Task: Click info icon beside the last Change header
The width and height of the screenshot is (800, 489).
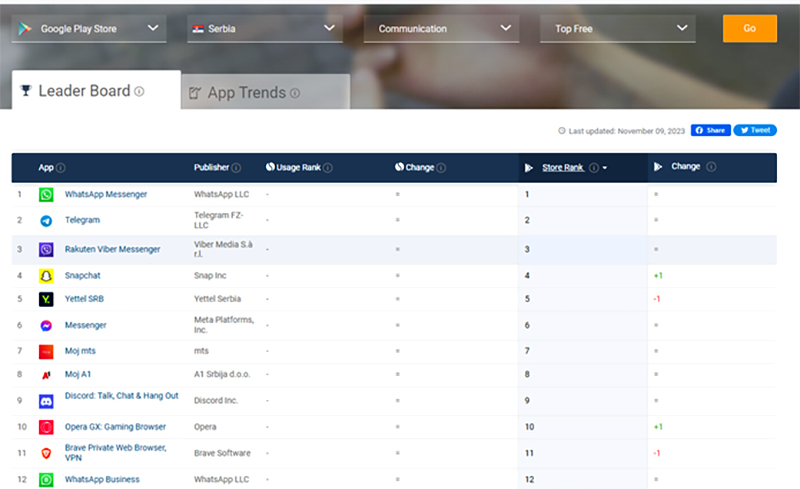Action: [711, 167]
